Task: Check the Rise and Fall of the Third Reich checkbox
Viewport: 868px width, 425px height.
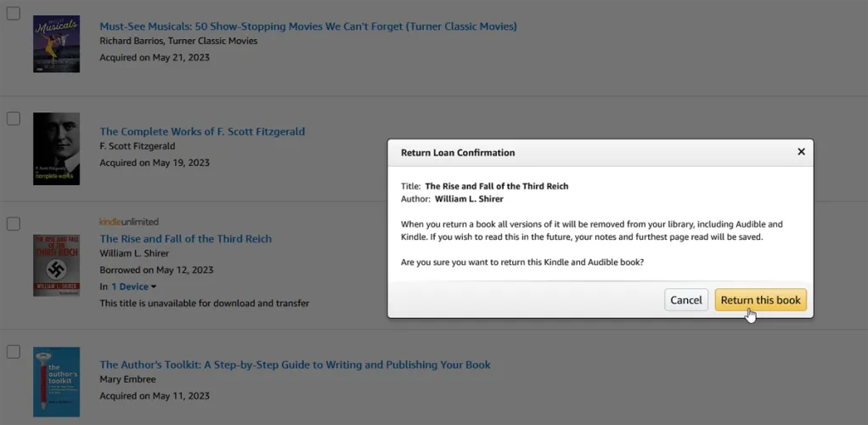Action: pos(14,224)
